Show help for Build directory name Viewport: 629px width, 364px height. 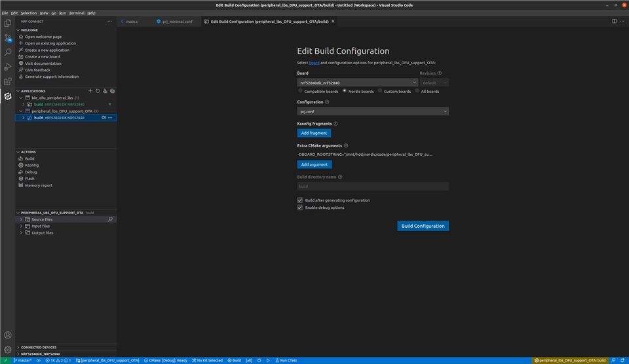[340, 177]
